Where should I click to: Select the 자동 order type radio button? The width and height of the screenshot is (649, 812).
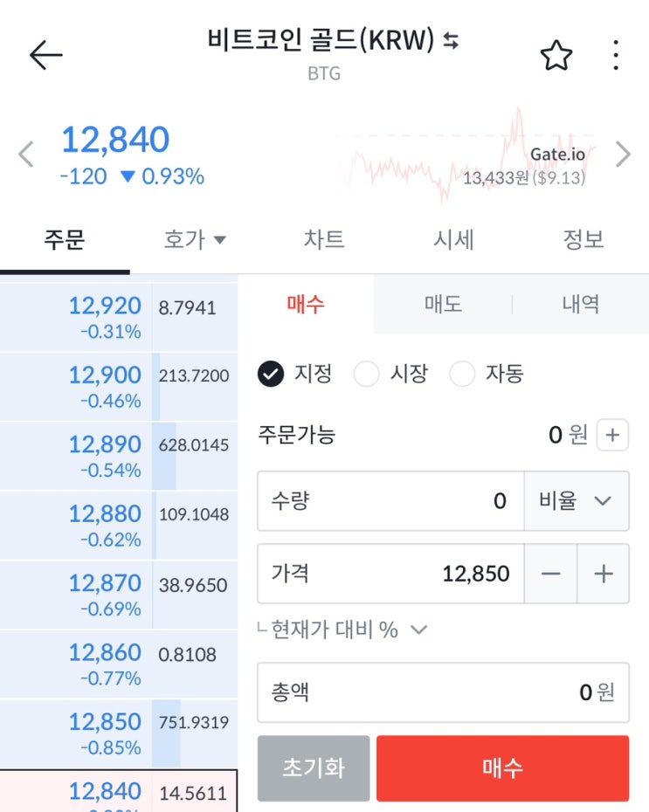tap(462, 375)
